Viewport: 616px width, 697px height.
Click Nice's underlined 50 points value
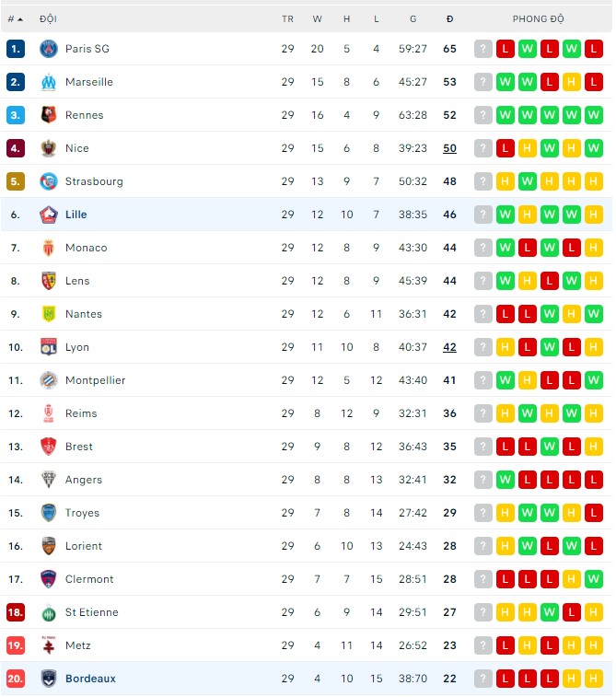(x=449, y=148)
